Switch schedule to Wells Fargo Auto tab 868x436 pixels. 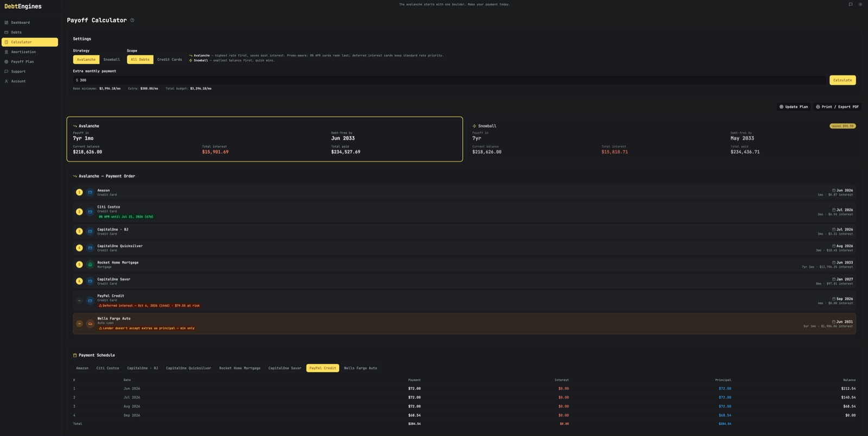360,368
